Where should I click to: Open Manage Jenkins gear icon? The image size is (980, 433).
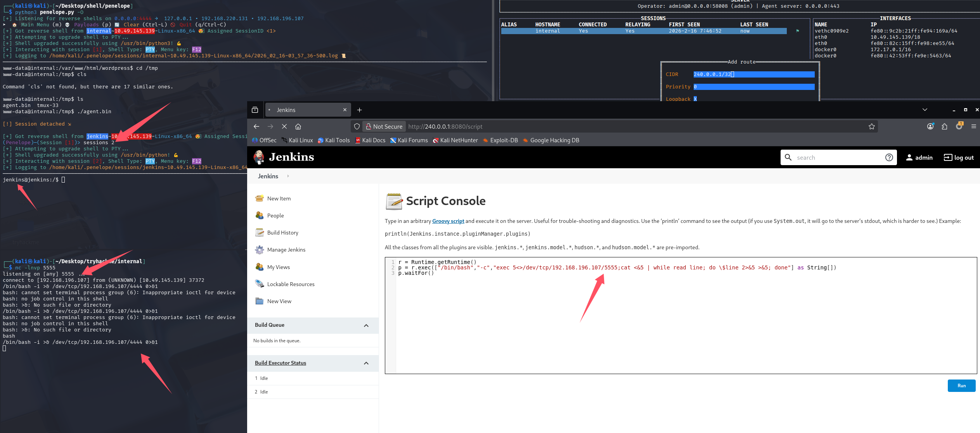click(x=259, y=250)
